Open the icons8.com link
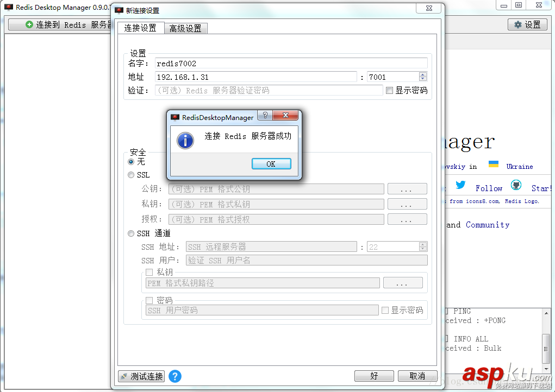The width and height of the screenshot is (555, 392). click(483, 201)
